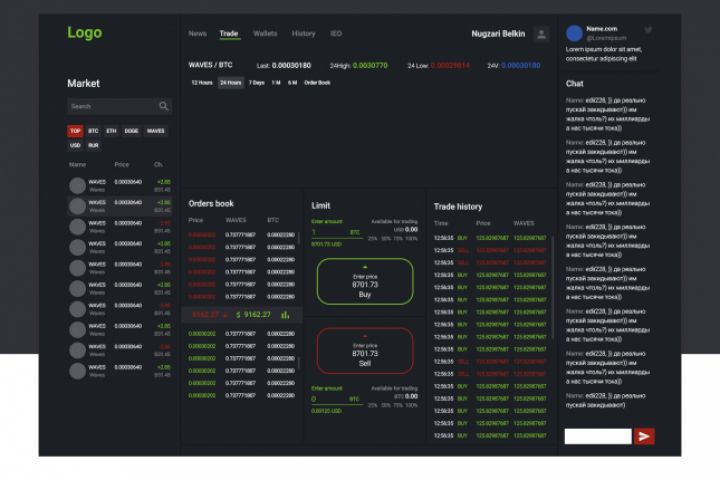Choose the 7 Days chart range
Screen dimensions: 720x480
(x=257, y=83)
